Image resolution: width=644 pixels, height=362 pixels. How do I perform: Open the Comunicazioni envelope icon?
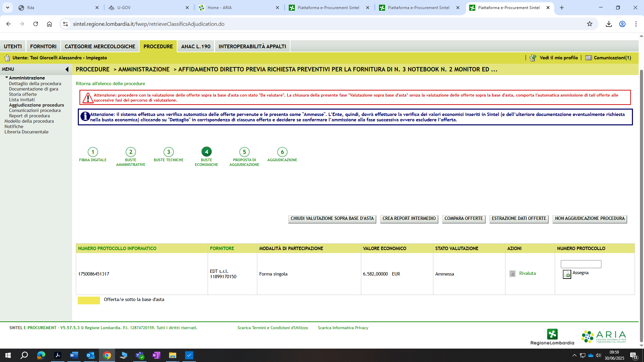(588, 58)
